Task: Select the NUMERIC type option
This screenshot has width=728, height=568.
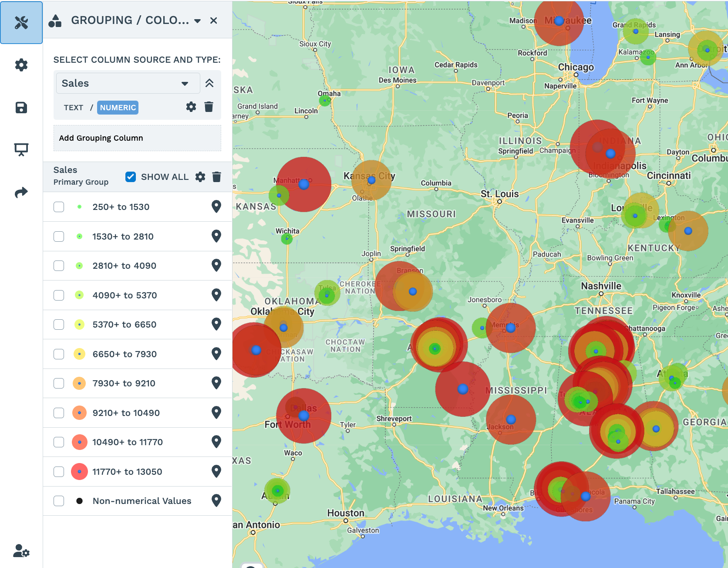Action: pos(118,108)
